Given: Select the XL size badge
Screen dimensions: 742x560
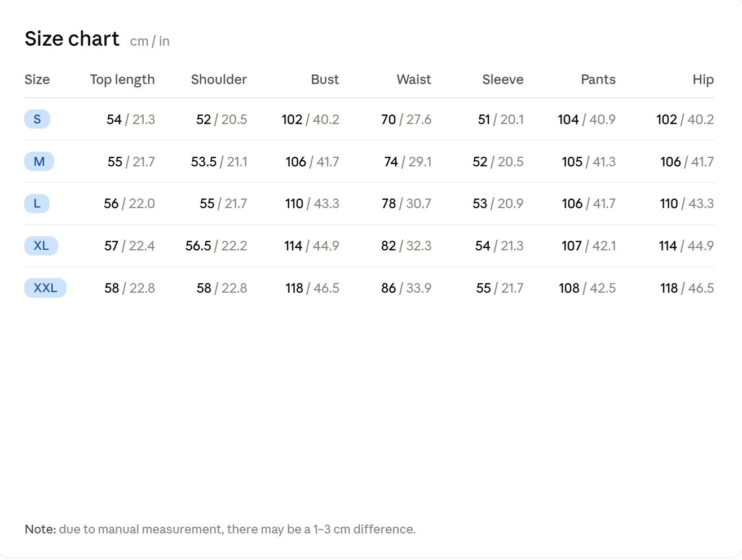Looking at the screenshot, I should coord(41,246).
